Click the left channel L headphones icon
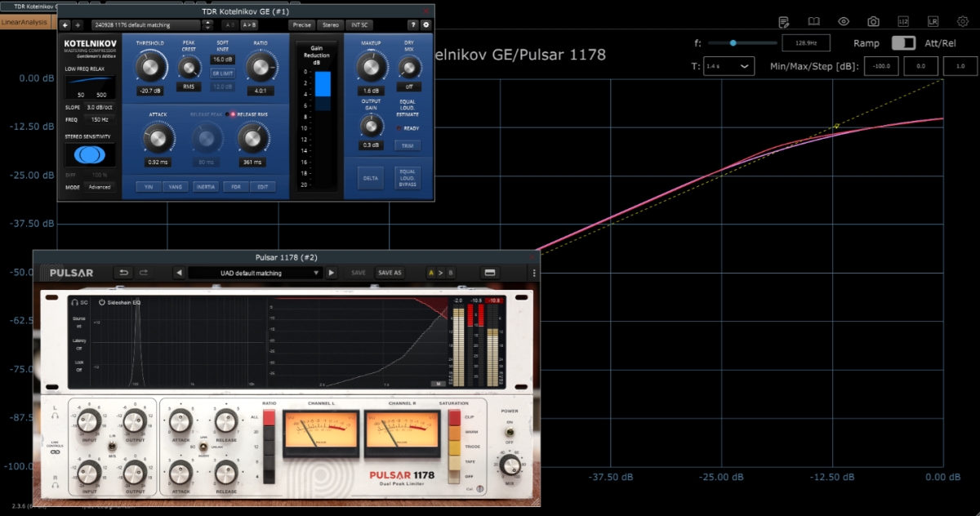Viewport: 980px width, 516px height. (56, 416)
